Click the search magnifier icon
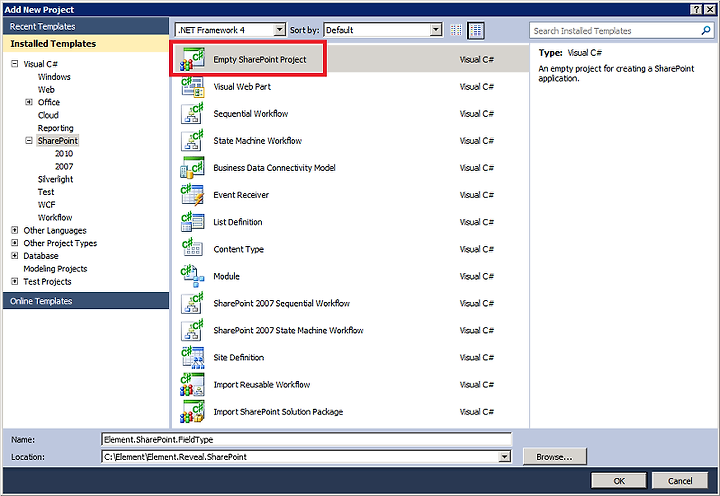 [706, 30]
